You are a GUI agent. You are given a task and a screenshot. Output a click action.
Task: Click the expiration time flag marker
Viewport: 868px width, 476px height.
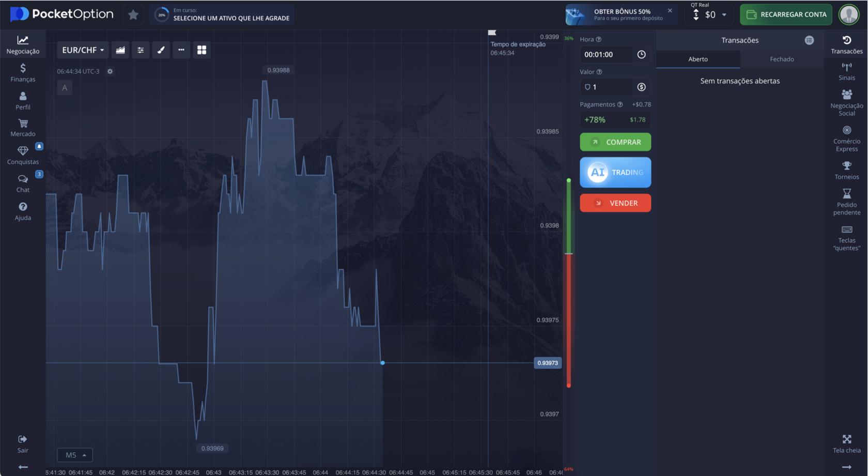pos(492,33)
